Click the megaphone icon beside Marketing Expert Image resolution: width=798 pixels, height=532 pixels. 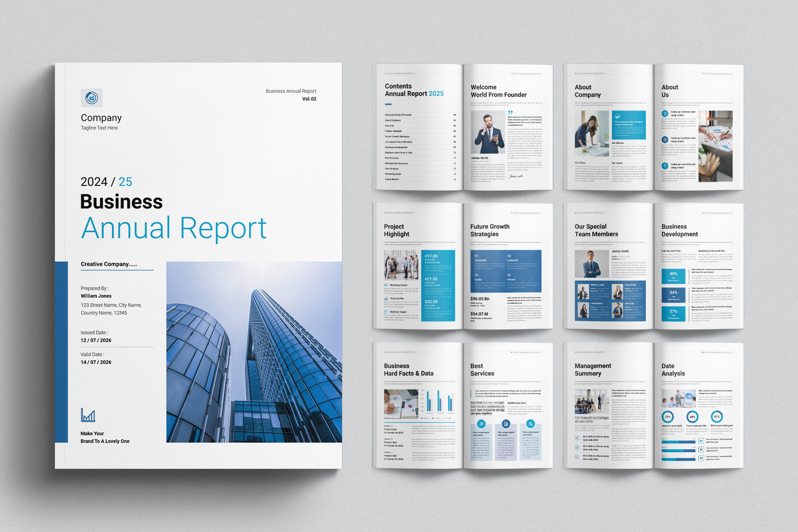(386, 285)
